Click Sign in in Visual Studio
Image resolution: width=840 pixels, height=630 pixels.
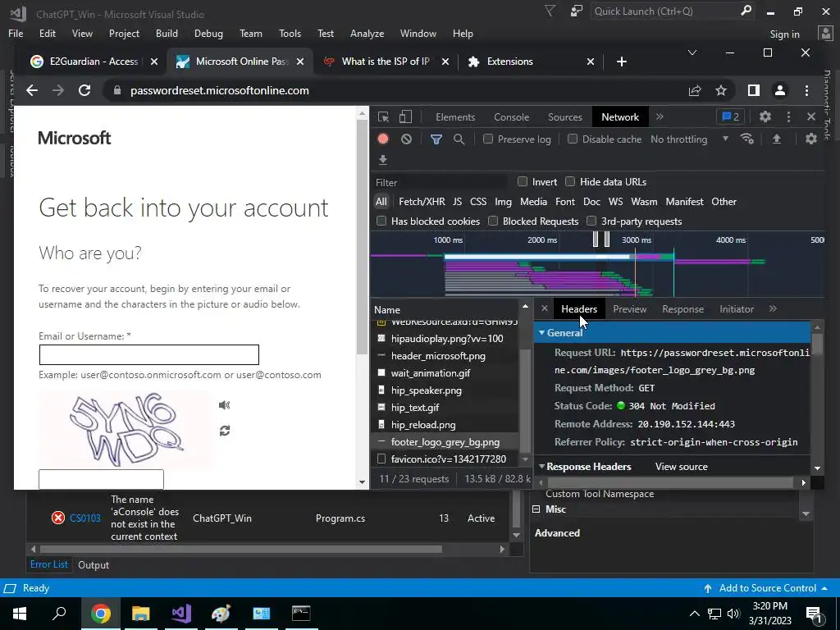(x=785, y=34)
